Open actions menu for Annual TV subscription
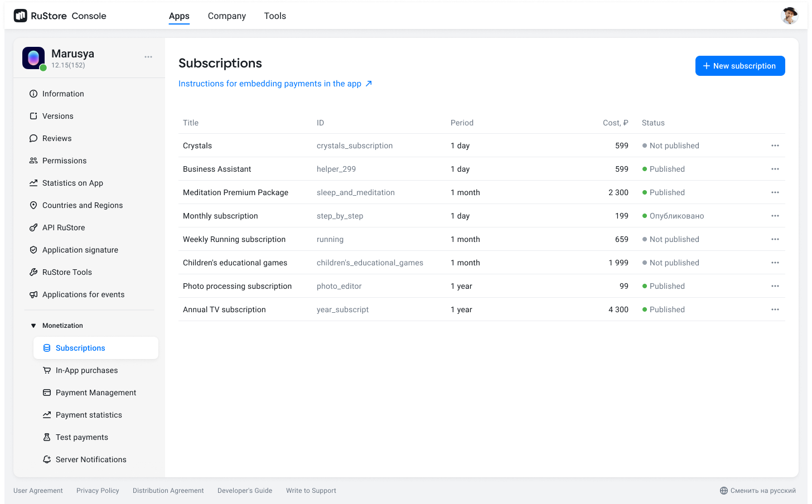This screenshot has height=504, width=812. point(775,309)
